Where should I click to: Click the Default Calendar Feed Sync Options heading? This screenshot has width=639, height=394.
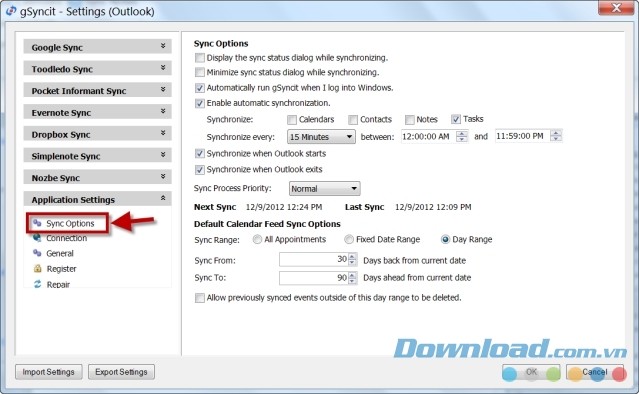pyautogui.click(x=267, y=224)
